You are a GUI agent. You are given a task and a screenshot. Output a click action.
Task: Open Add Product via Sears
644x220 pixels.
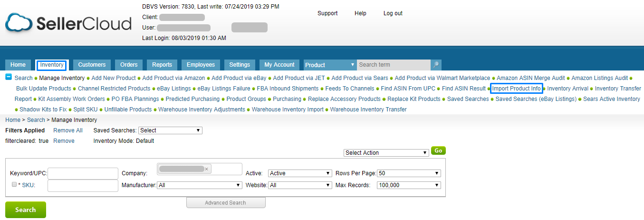(x=360, y=78)
